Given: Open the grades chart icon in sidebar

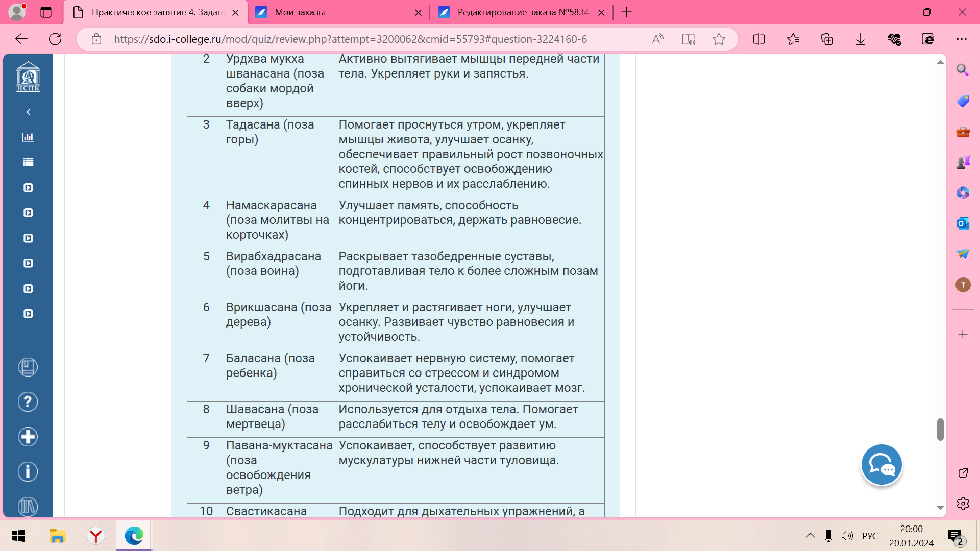Looking at the screenshot, I should click(28, 137).
